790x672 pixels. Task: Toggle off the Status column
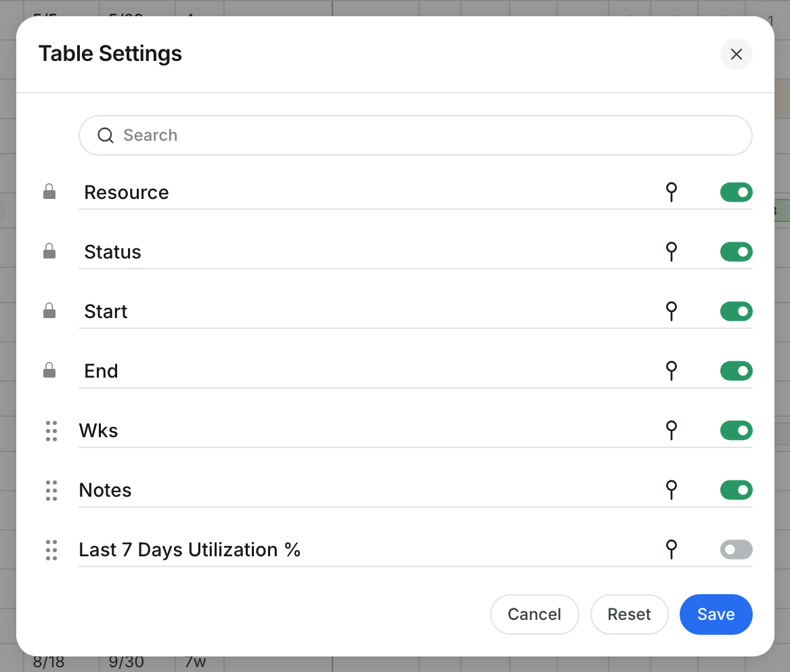coord(736,252)
